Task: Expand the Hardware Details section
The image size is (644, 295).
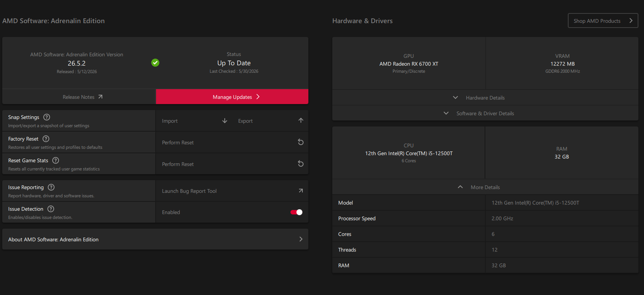Action: (485, 98)
